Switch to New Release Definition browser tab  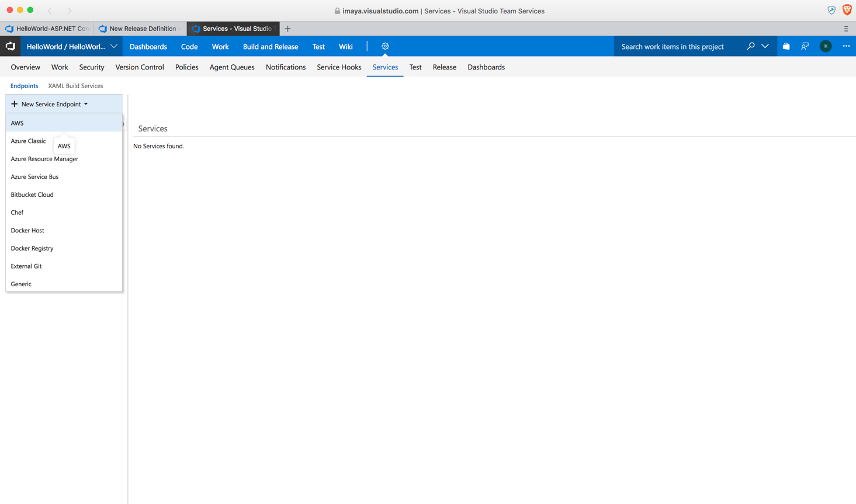click(x=140, y=29)
